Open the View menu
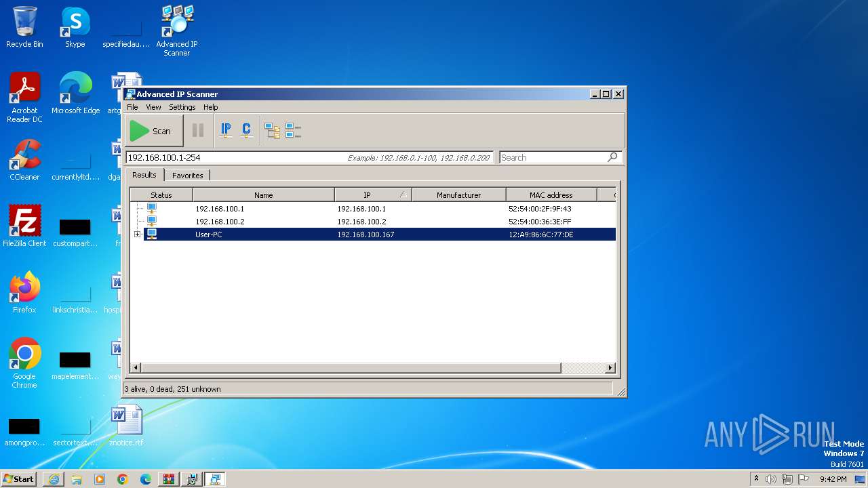Viewport: 868px width, 488px height. point(153,107)
